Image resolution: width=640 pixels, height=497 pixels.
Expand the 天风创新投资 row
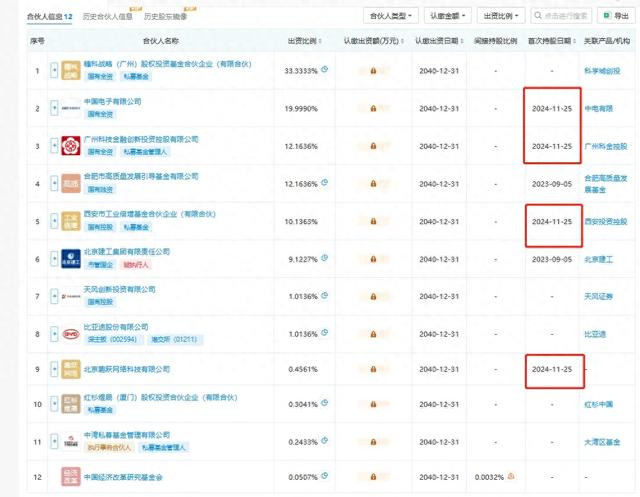coord(54,296)
